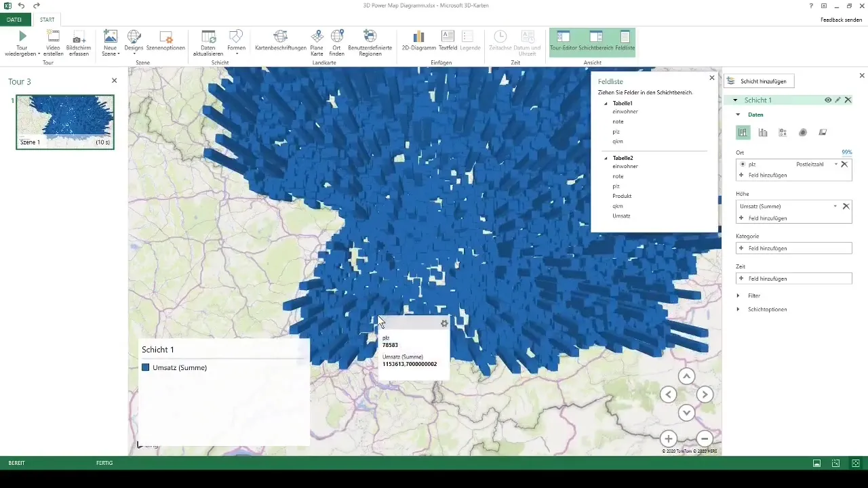Toggle Tour-Editor pane
Image resolution: width=868 pixels, height=488 pixels.
pos(563,41)
